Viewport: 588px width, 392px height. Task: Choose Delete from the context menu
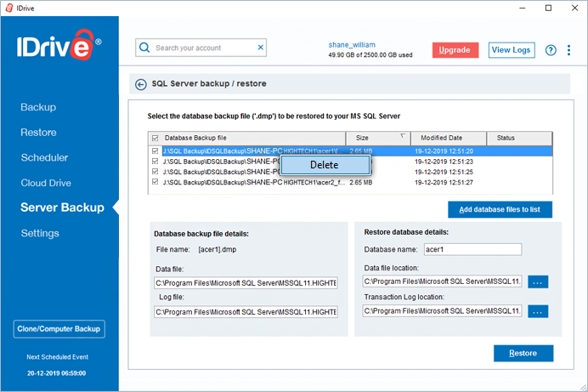325,165
